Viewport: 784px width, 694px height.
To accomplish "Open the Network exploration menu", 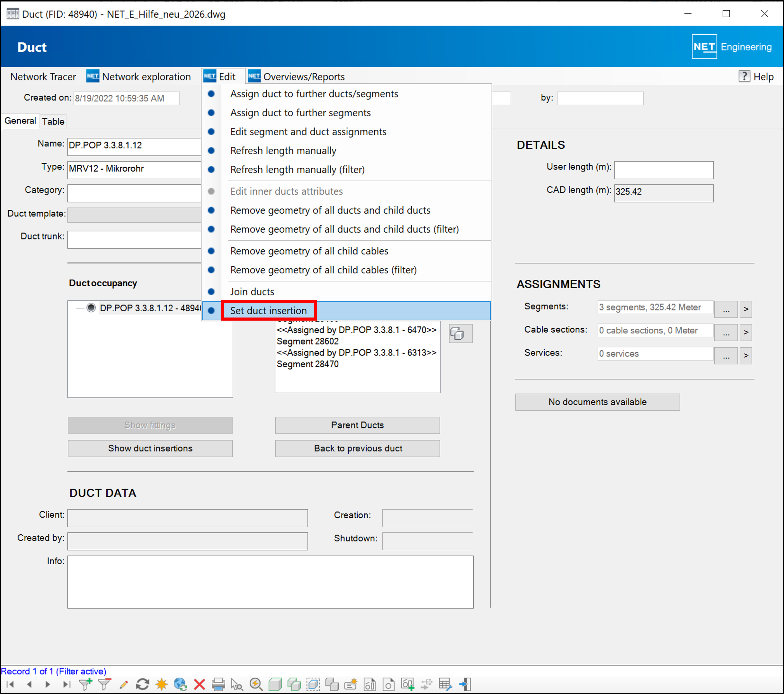I will pos(138,77).
